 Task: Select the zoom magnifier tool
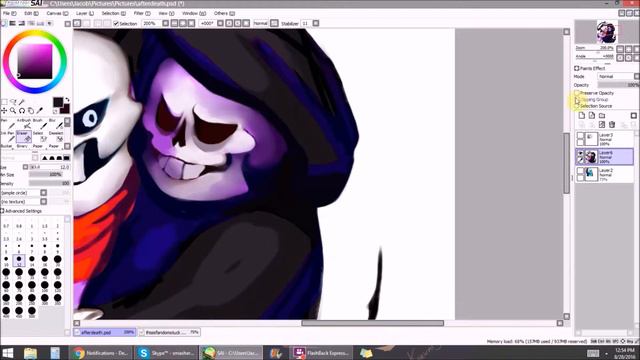pyautogui.click(x=13, y=111)
